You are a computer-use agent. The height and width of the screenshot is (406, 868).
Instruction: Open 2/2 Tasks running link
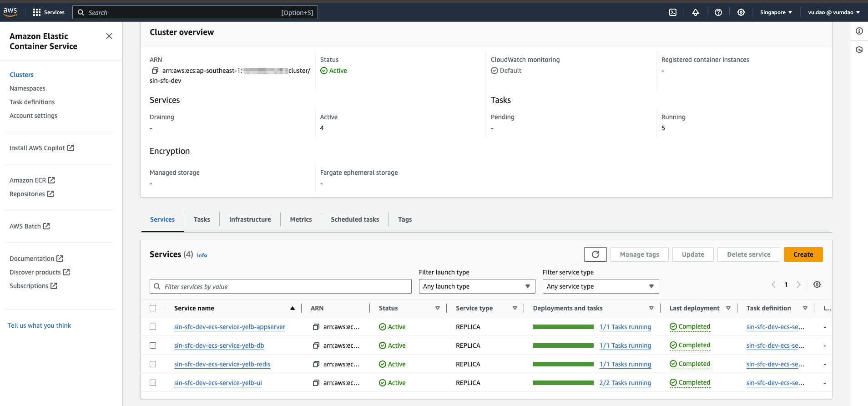[x=625, y=383]
